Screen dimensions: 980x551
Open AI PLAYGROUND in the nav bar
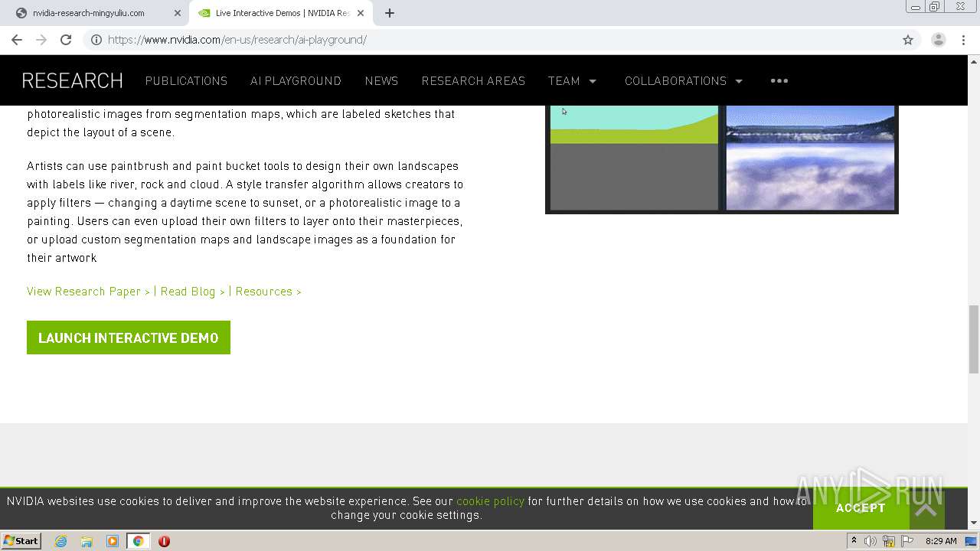(x=296, y=80)
